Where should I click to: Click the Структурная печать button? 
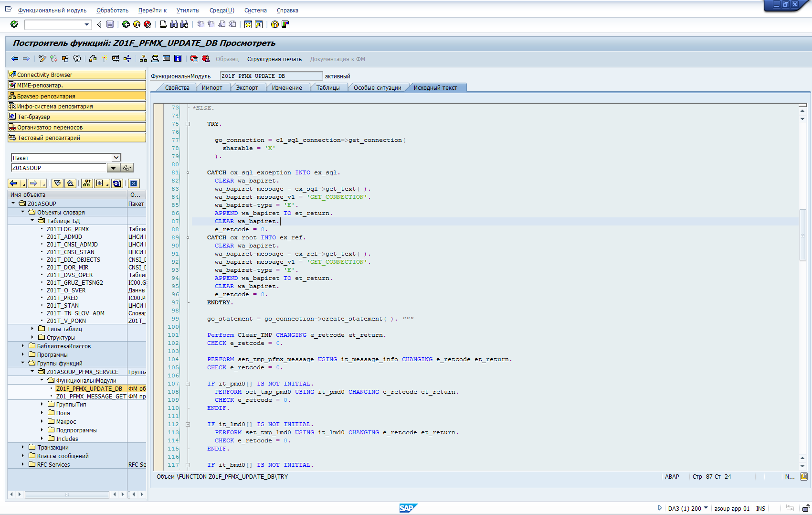click(x=274, y=59)
